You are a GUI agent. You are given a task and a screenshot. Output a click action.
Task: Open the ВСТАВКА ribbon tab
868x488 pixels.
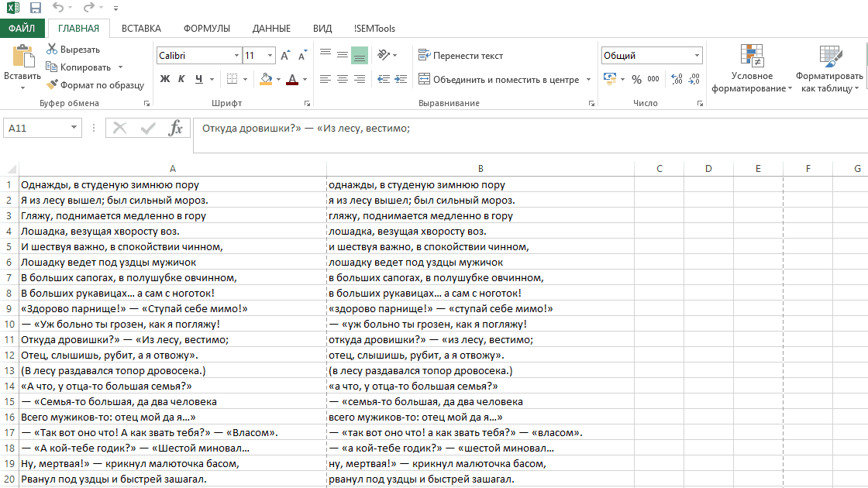click(x=141, y=29)
